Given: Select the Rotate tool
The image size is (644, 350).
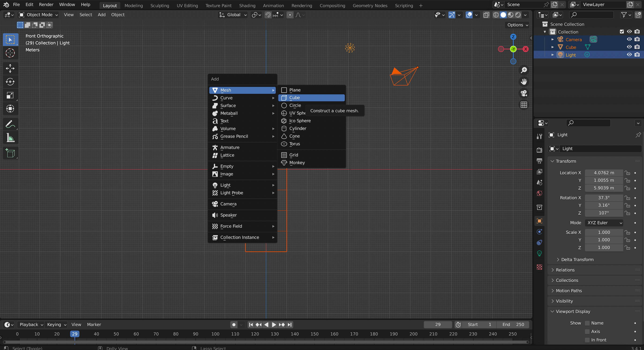Looking at the screenshot, I should point(10,82).
